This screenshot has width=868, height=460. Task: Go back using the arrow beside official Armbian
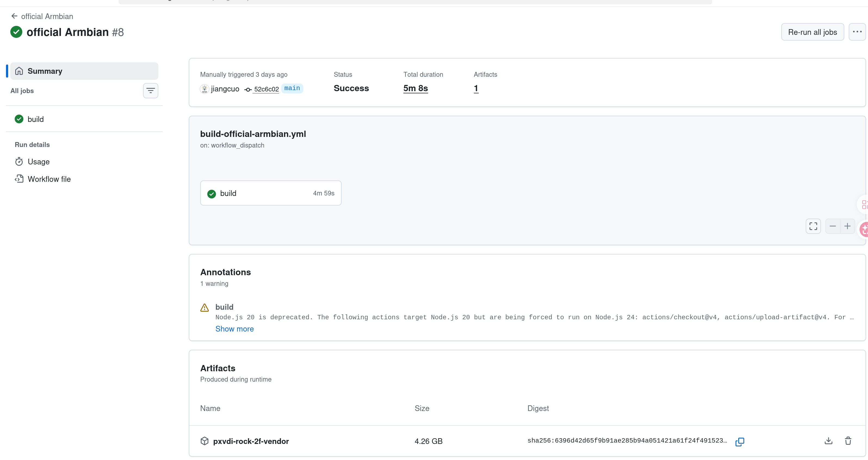(x=14, y=16)
